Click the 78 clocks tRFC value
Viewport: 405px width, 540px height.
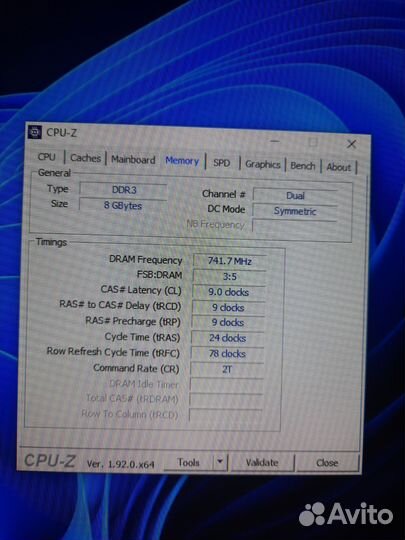click(x=227, y=354)
